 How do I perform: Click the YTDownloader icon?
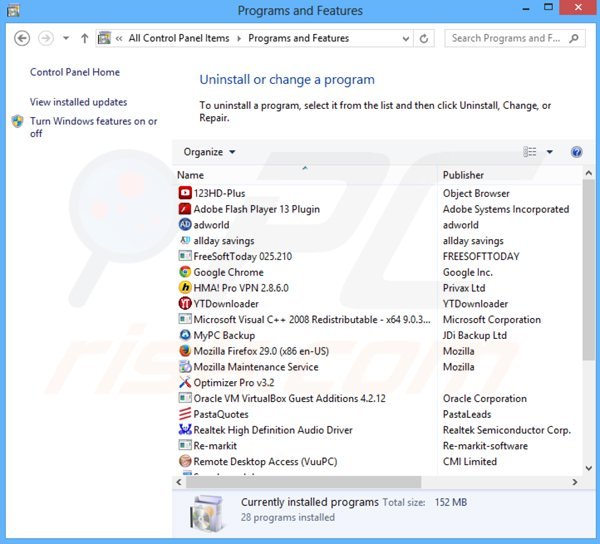pyautogui.click(x=185, y=303)
